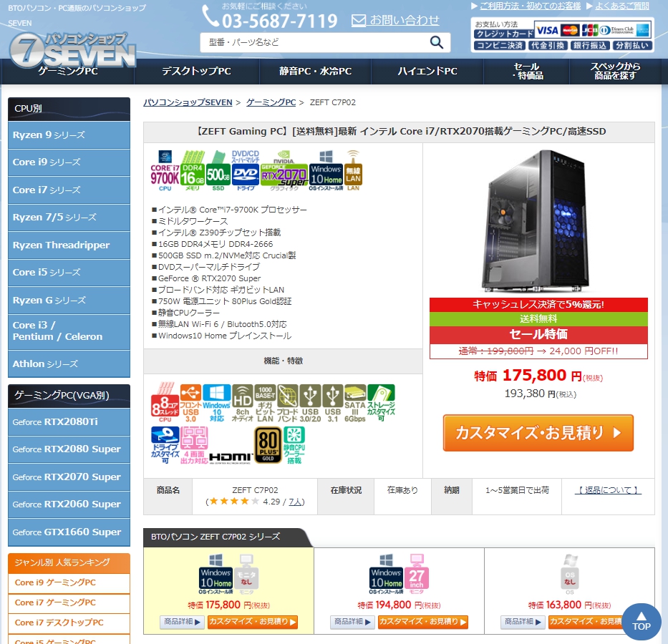Select Core i3 / Pentium / Celeron

coord(69,331)
